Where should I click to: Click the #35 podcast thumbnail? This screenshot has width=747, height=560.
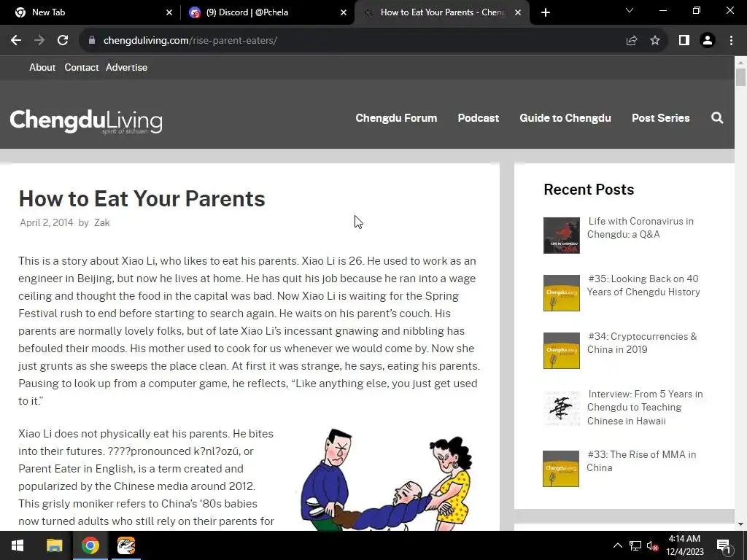coord(562,293)
